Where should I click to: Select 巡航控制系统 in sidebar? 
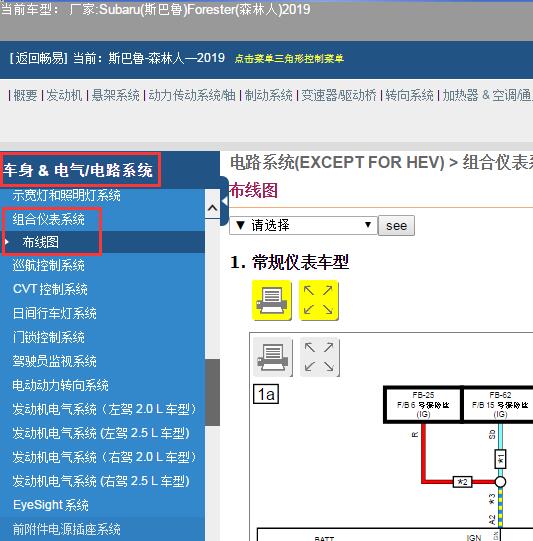point(49,265)
